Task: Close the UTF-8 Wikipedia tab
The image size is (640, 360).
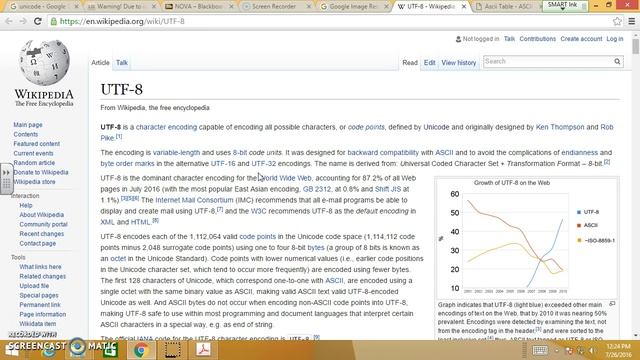Action: point(464,7)
